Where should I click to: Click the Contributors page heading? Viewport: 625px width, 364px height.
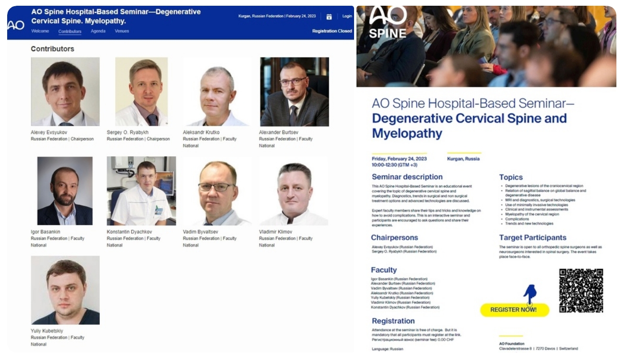53,49
